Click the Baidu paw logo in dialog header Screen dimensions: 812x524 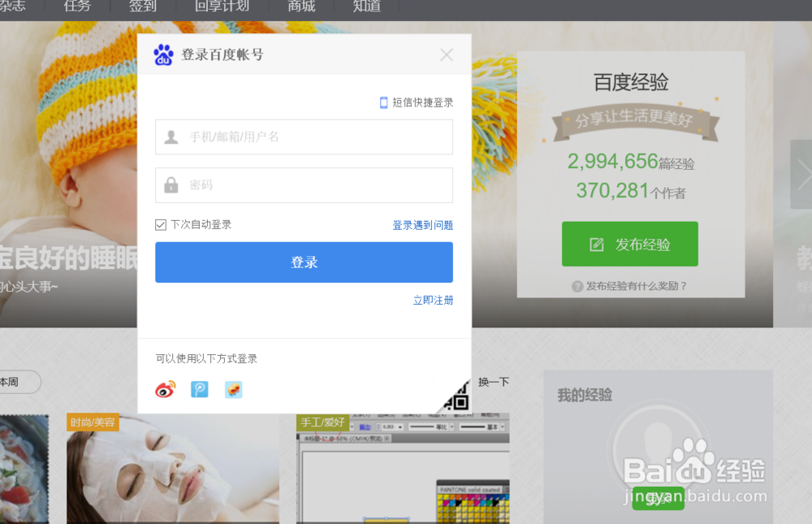coord(164,54)
